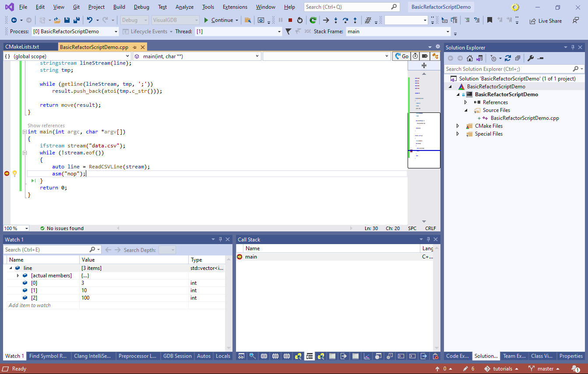Click the Restart debugging icon
588x374 pixels.
(x=300, y=20)
